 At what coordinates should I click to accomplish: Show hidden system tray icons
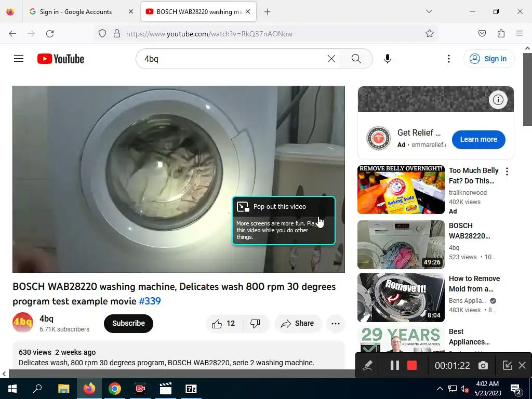(x=440, y=389)
